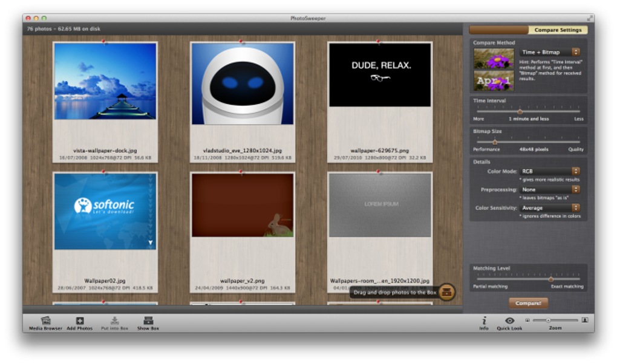This screenshot has height=364, width=617.
Task: Click the upper flower preview in Compare Method
Action: point(494,58)
